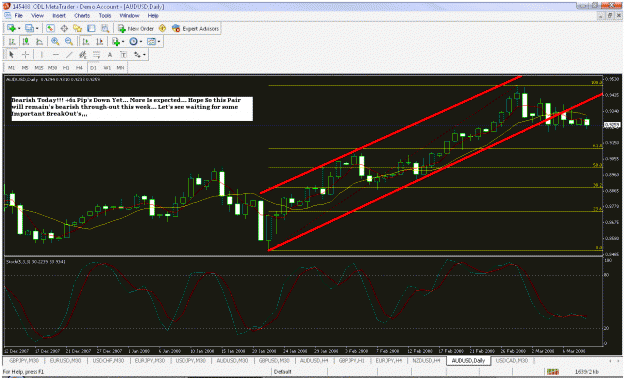Viewport: 625px width, 378px height.
Task: Switch to bar chart display
Action: (12, 41)
